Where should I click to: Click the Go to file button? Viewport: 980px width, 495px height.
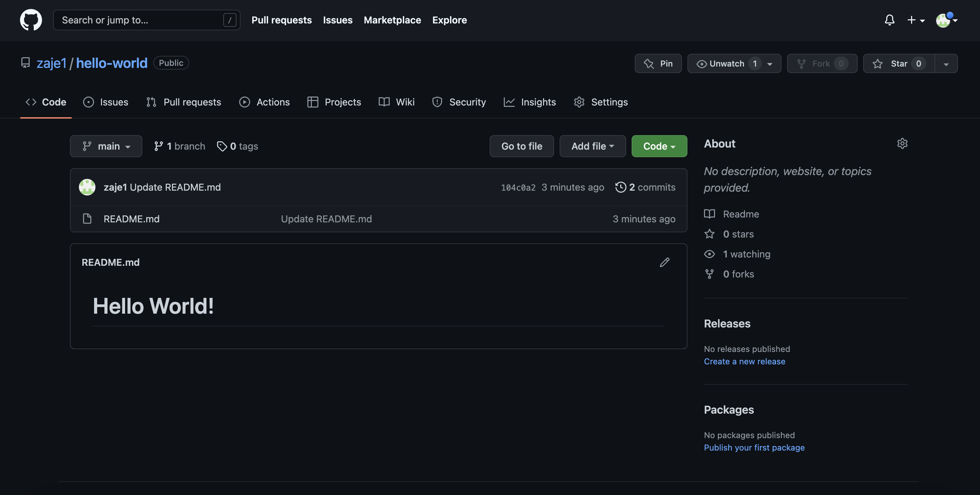click(522, 146)
